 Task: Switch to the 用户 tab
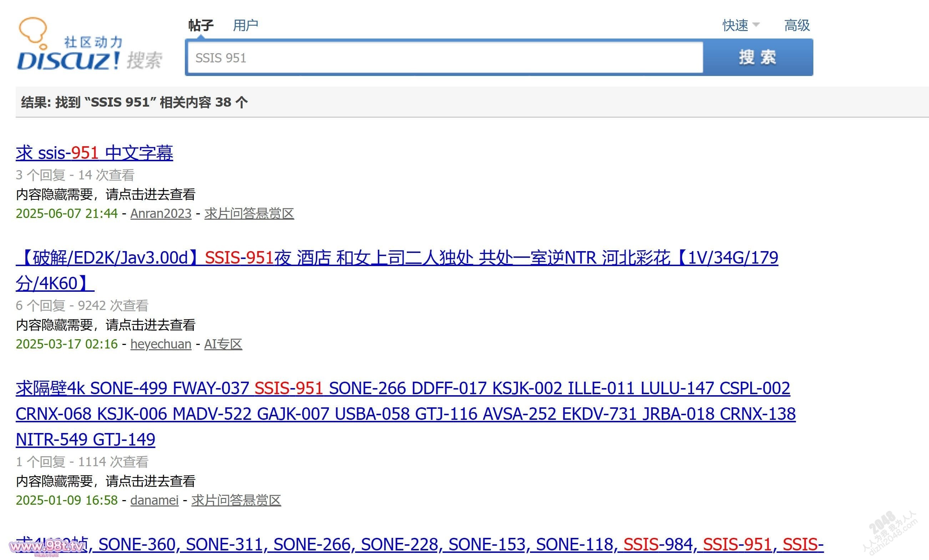pyautogui.click(x=246, y=26)
